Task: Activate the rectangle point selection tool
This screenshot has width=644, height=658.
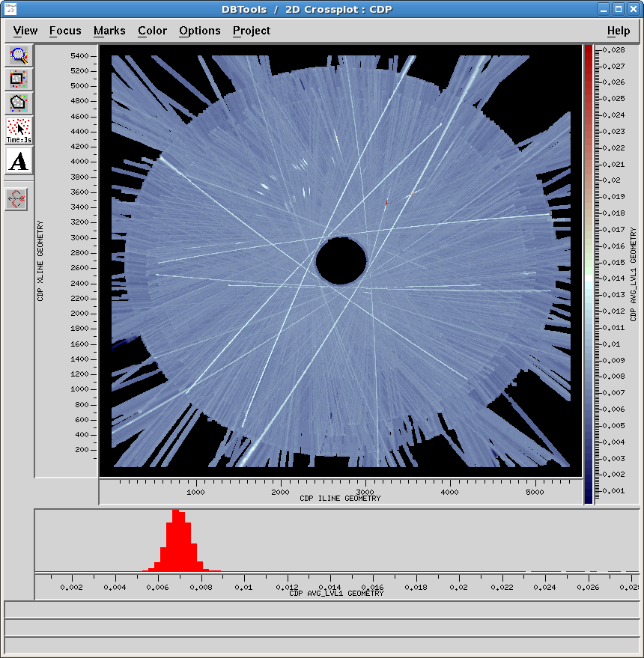Action: [x=19, y=79]
